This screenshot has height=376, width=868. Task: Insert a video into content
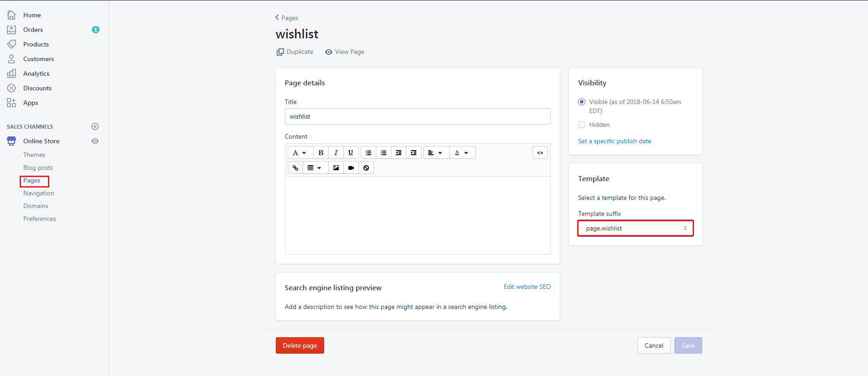click(351, 168)
